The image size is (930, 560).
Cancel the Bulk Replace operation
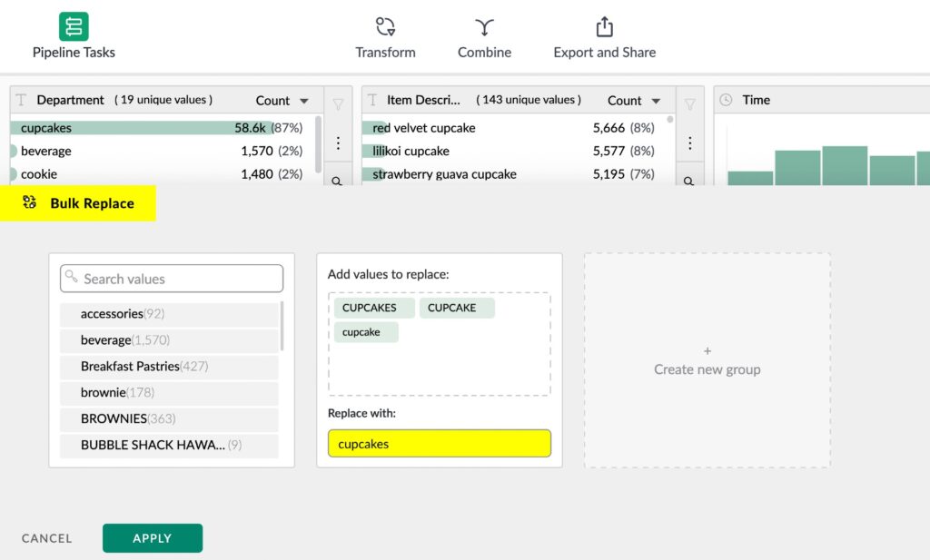pos(45,537)
